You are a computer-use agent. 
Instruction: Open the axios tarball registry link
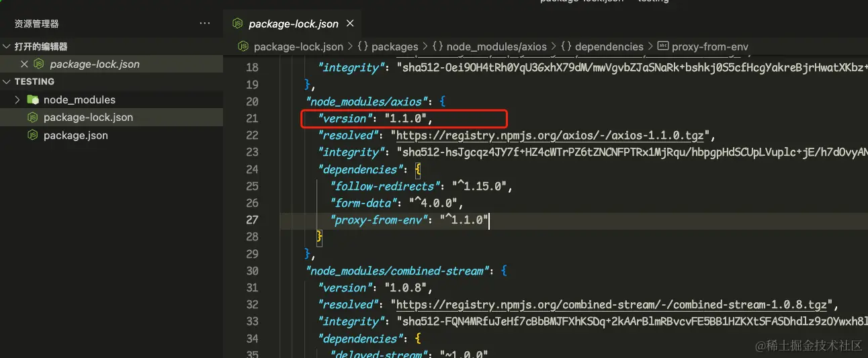click(550, 135)
